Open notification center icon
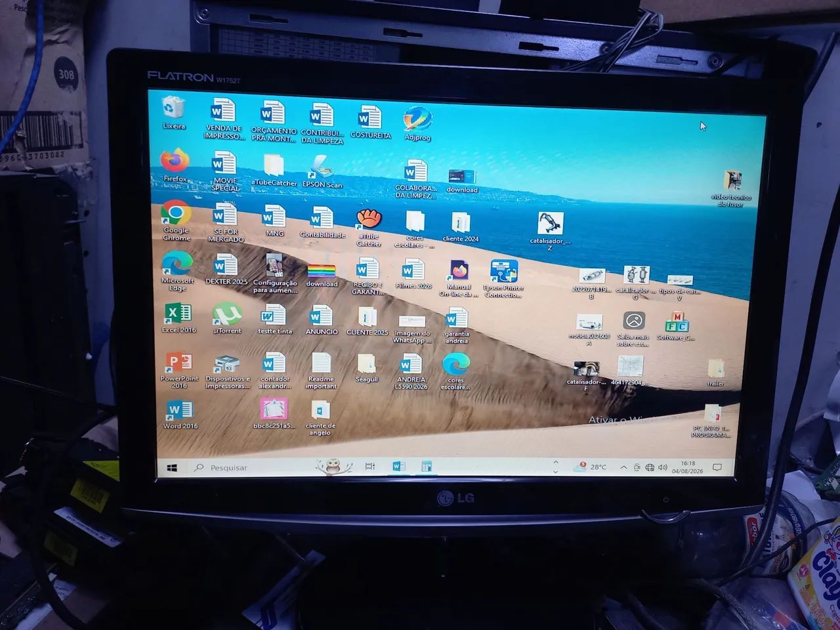The image size is (840, 630). point(717,467)
